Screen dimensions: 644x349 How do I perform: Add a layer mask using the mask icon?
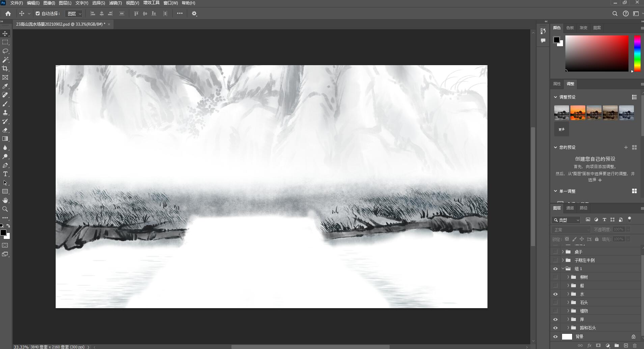tap(598, 346)
